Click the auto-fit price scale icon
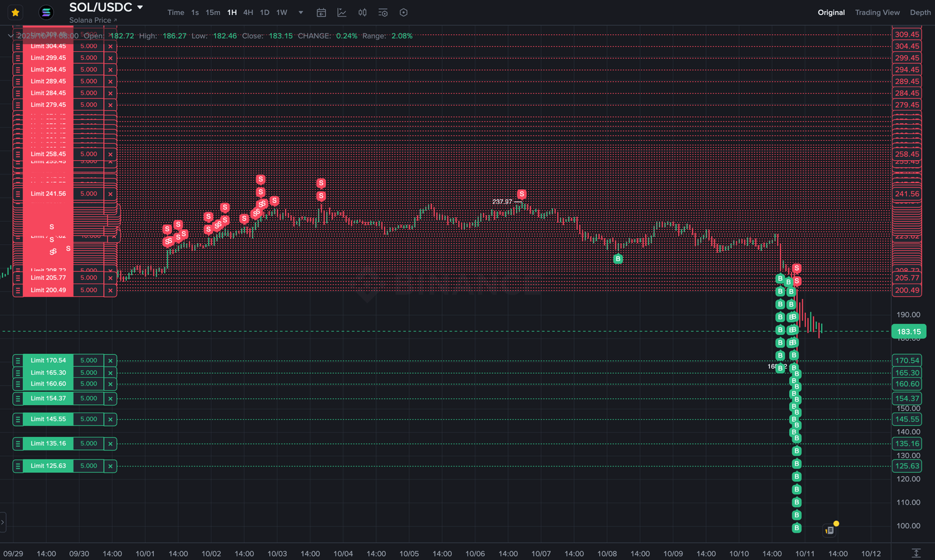The width and height of the screenshot is (935, 560). pyautogui.click(x=916, y=553)
